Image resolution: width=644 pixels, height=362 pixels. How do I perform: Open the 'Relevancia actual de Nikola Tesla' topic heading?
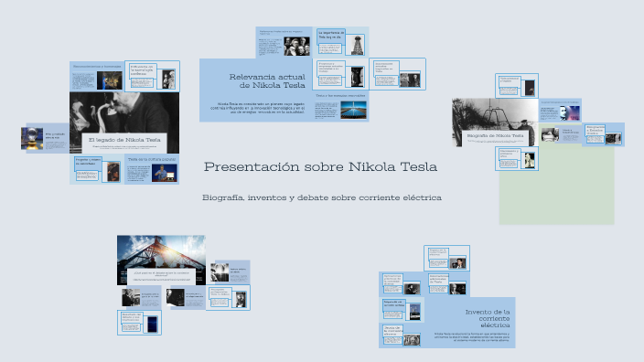(x=267, y=80)
